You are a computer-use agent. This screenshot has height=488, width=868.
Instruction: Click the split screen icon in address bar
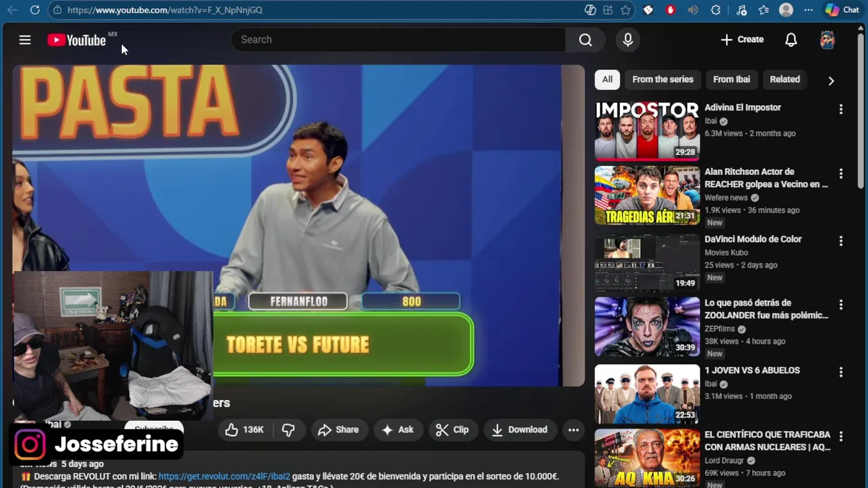(591, 10)
